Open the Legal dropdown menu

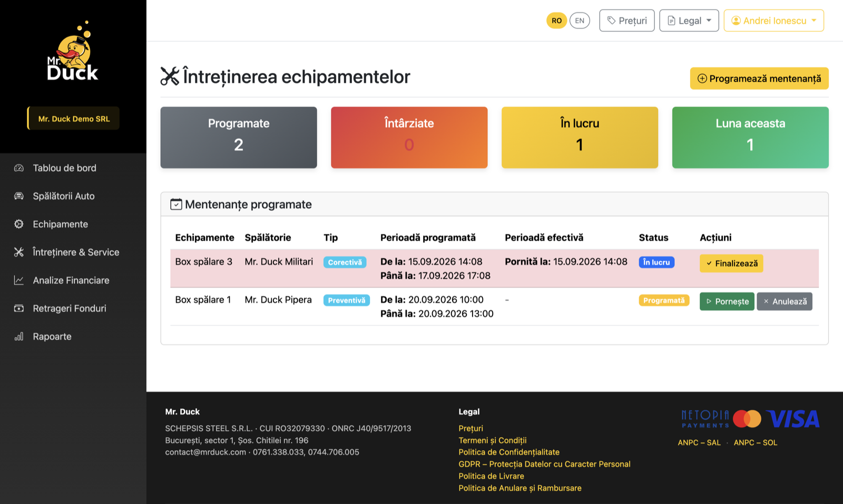pos(689,21)
